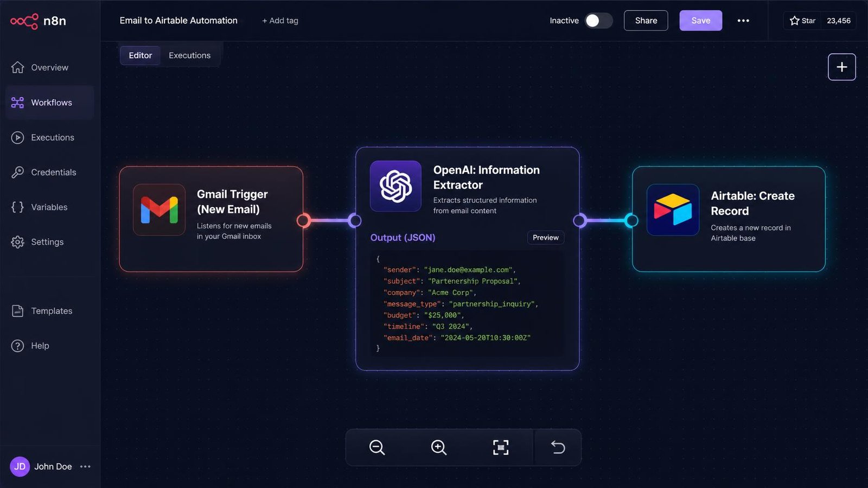The height and width of the screenshot is (488, 868).
Task: Click the Templates document icon
Action: click(x=17, y=311)
